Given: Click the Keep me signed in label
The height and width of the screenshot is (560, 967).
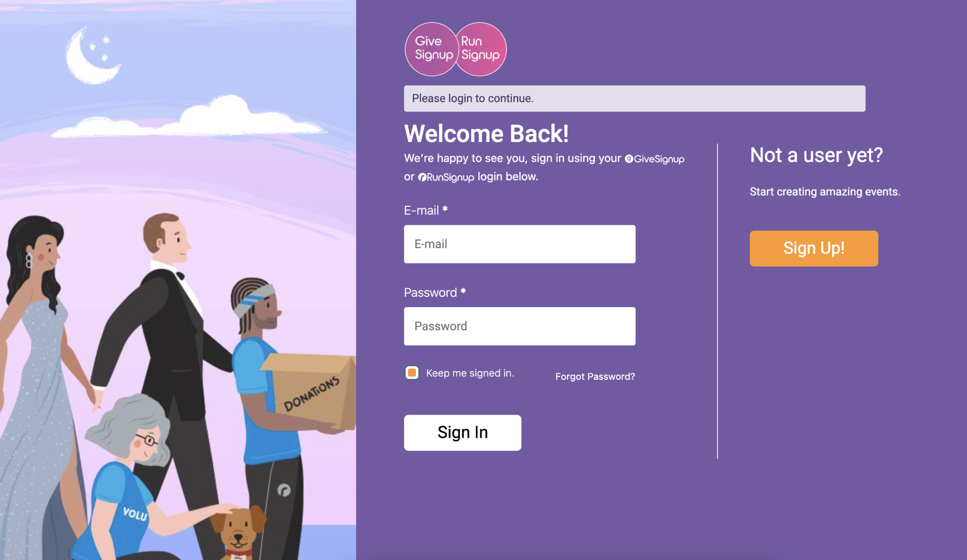Looking at the screenshot, I should pos(470,373).
